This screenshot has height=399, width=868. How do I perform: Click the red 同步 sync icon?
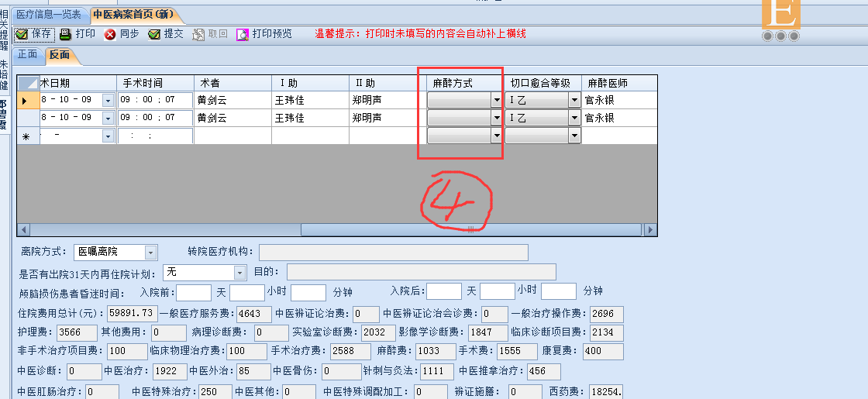point(110,34)
